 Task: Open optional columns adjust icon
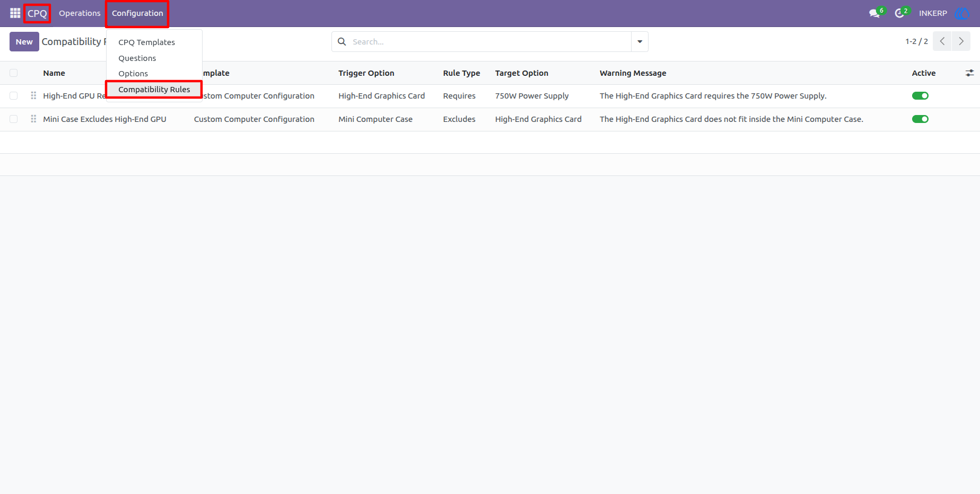pos(969,73)
